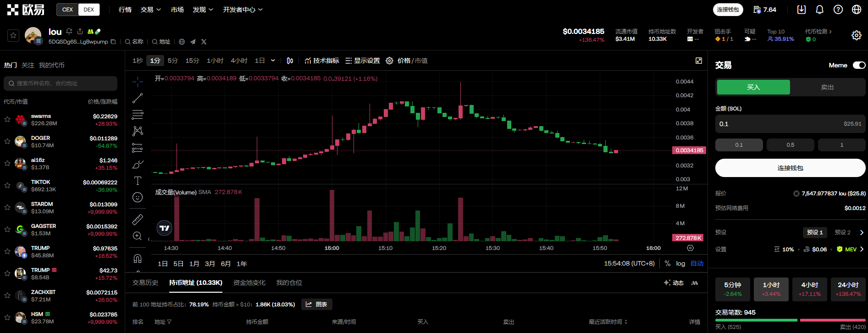Image resolution: width=868 pixels, height=333 pixels.
Task: Select the trend line drawing tool
Action: click(x=138, y=98)
